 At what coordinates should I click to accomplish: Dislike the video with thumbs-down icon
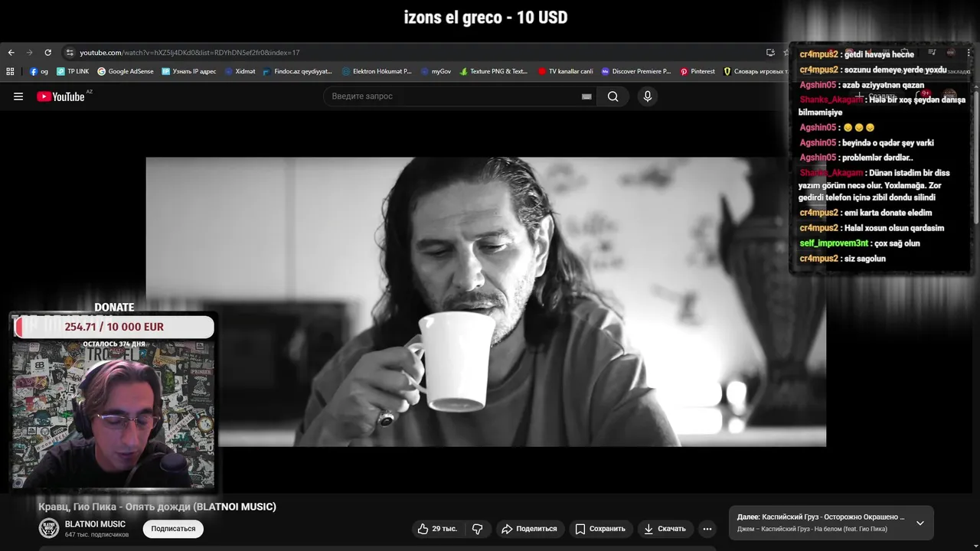click(x=478, y=529)
